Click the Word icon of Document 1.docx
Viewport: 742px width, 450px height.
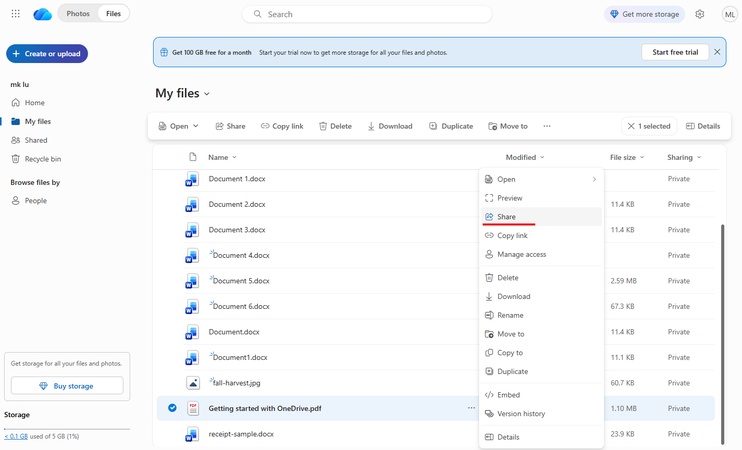(x=192, y=179)
